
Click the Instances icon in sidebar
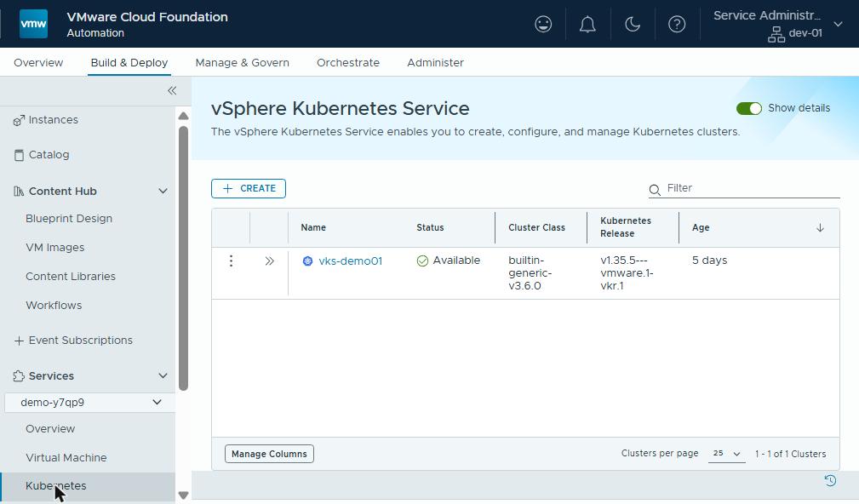[19, 120]
